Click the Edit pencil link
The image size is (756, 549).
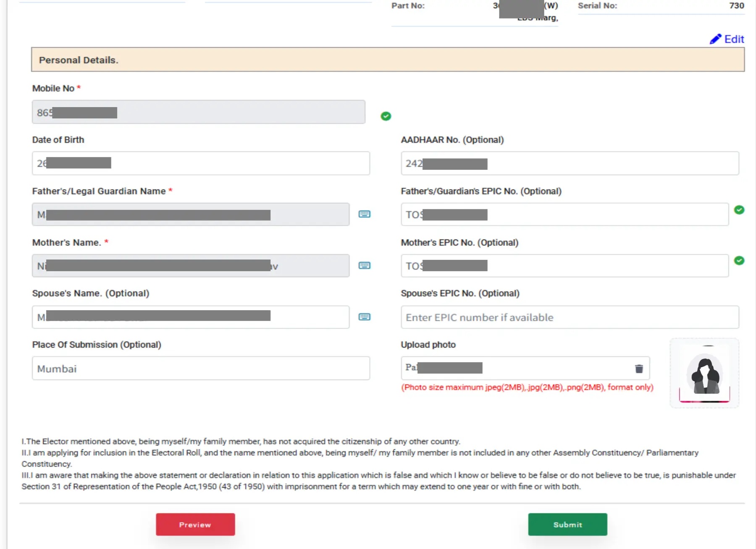coord(727,39)
